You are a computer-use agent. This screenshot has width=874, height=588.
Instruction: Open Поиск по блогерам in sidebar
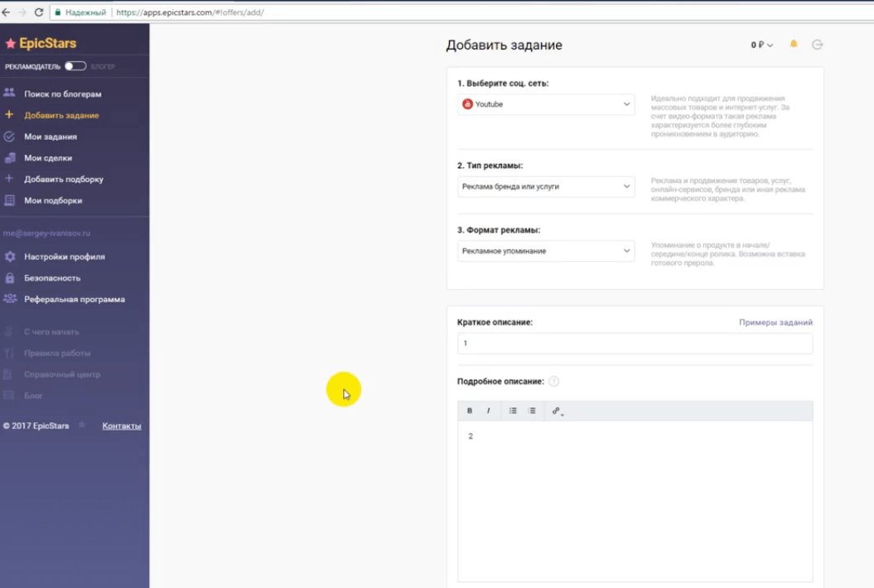(62, 94)
